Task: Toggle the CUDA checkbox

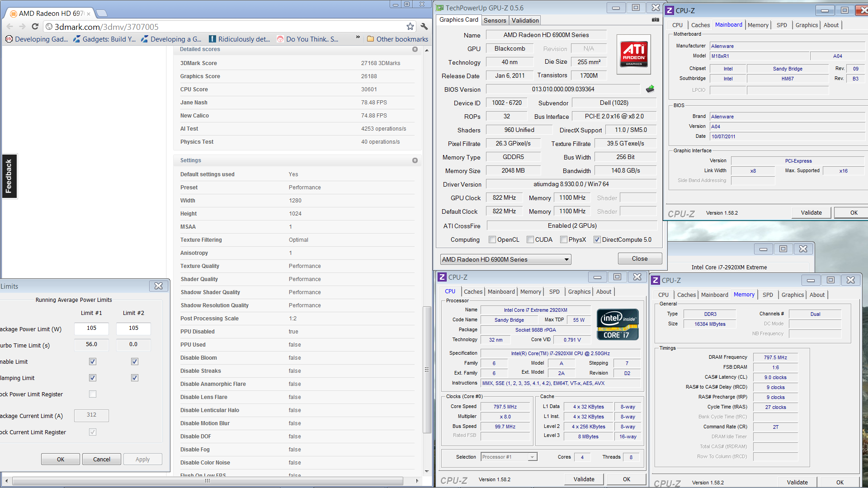Action: [530, 239]
